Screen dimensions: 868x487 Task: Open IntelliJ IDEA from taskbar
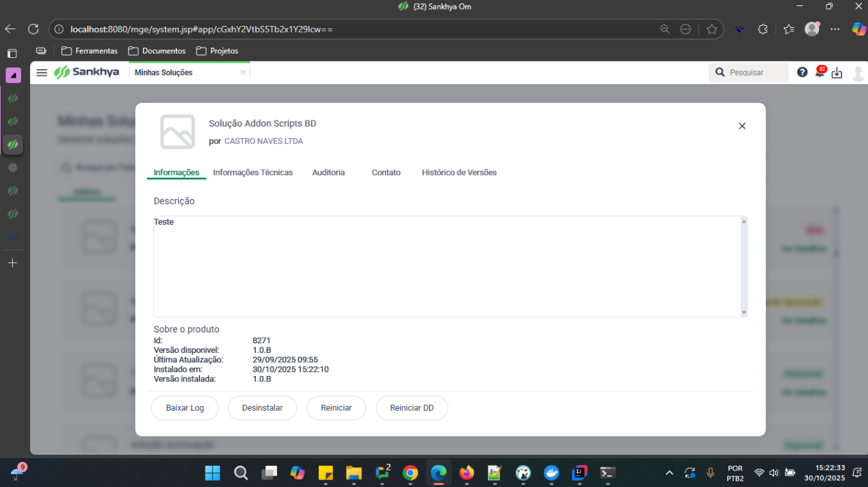(x=579, y=473)
